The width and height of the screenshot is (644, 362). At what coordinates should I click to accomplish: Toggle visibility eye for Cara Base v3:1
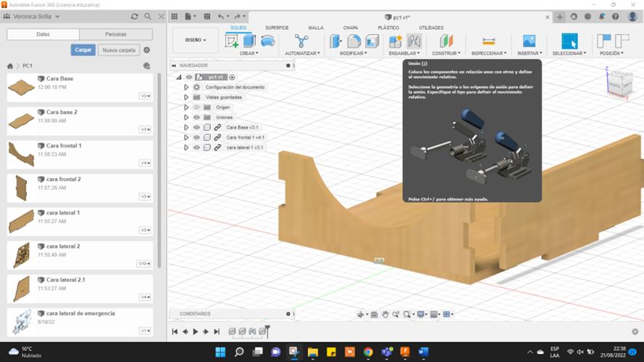[197, 127]
